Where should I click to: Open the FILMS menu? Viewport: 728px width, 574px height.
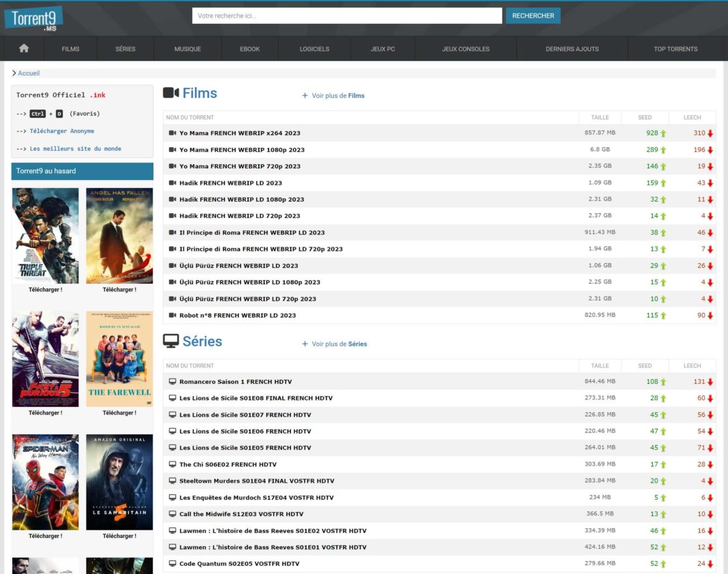(x=71, y=49)
